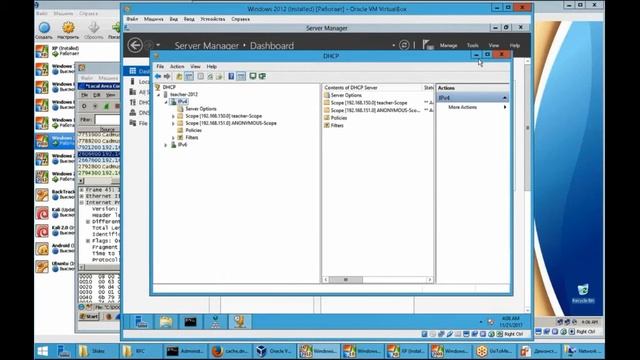Open Server Manager View menu
The height and width of the screenshot is (360, 640).
[493, 45]
